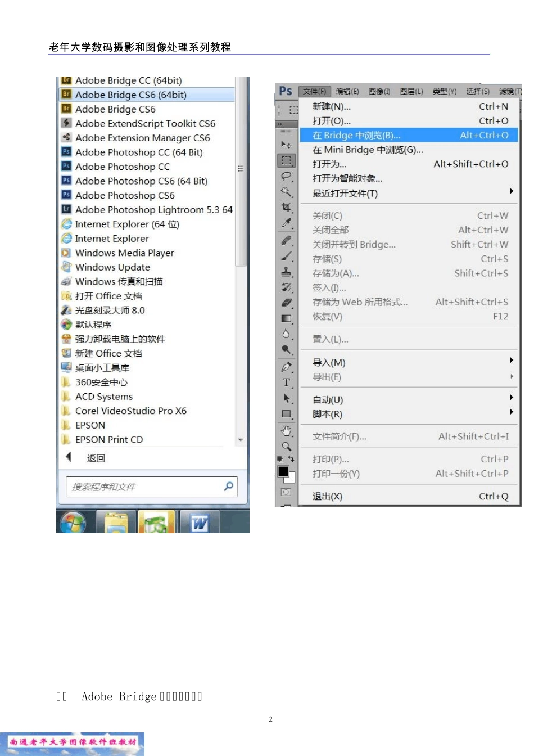Launch Adobe Photoshop Lightroom 5.3 64
Image resolution: width=534 pixels, height=756 pixels.
[x=147, y=209]
